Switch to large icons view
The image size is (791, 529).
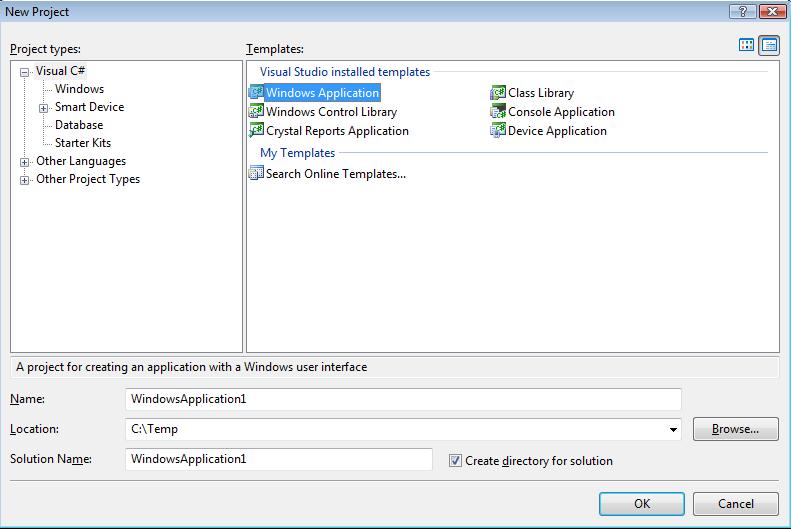(746, 45)
